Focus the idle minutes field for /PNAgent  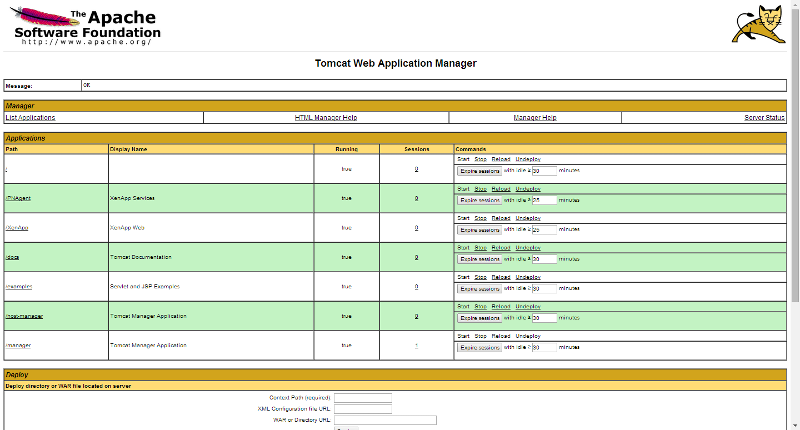(x=544, y=200)
